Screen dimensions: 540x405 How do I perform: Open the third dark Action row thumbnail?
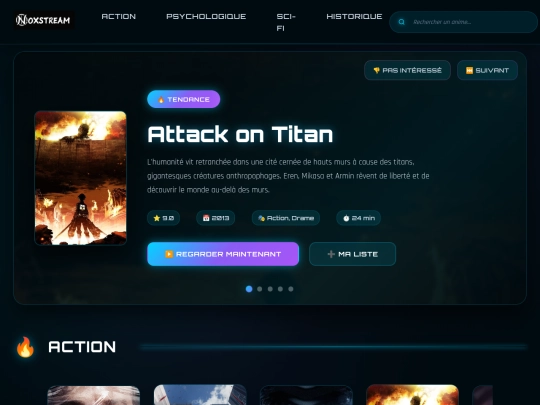pyautogui.click(x=307, y=395)
